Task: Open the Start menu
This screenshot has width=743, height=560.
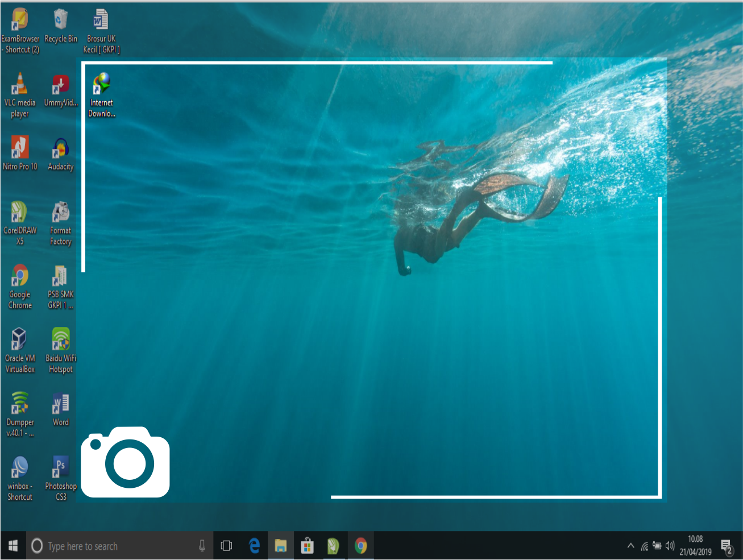Action: point(12,545)
